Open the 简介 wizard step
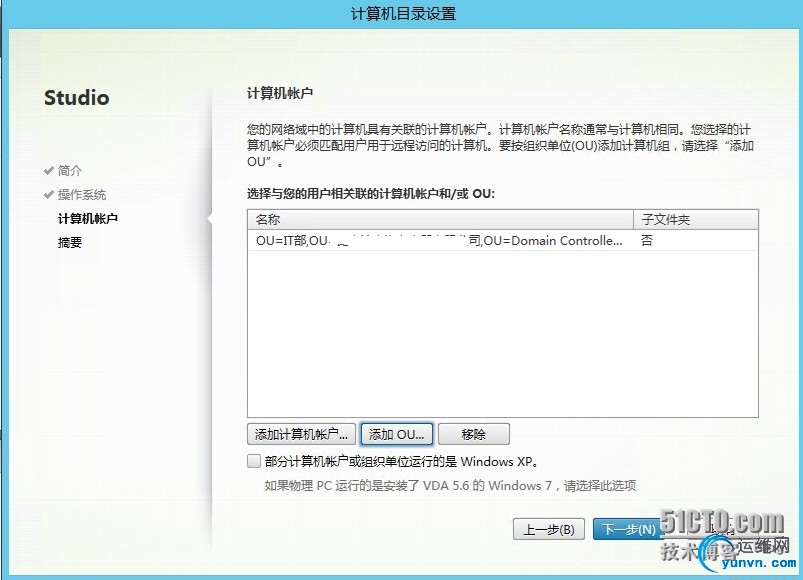 pos(70,170)
